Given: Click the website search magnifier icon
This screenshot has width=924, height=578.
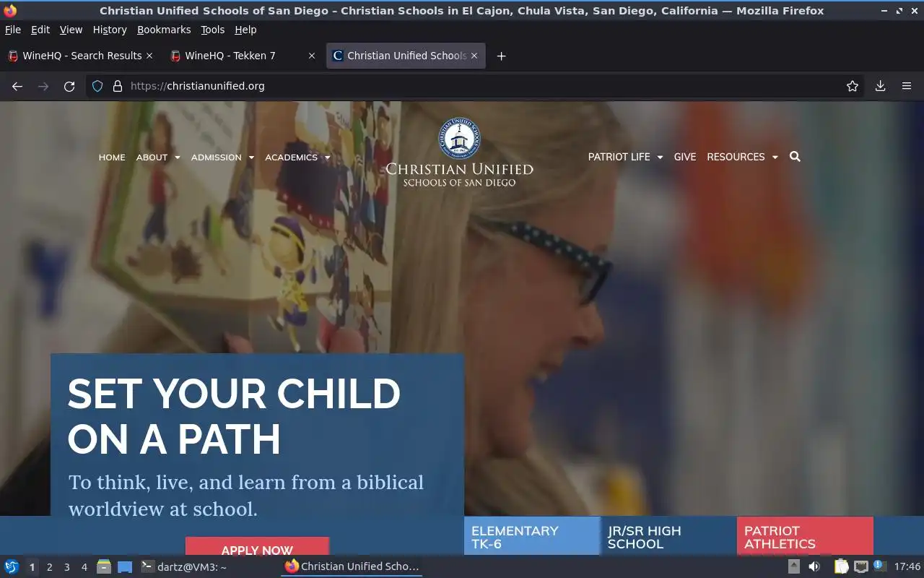Looking at the screenshot, I should pyautogui.click(x=795, y=157).
